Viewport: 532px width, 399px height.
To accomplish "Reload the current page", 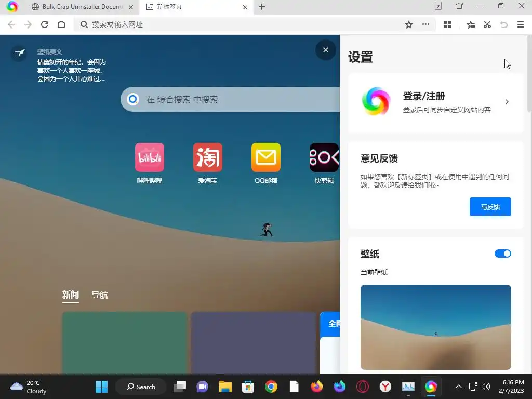I will tap(45, 24).
